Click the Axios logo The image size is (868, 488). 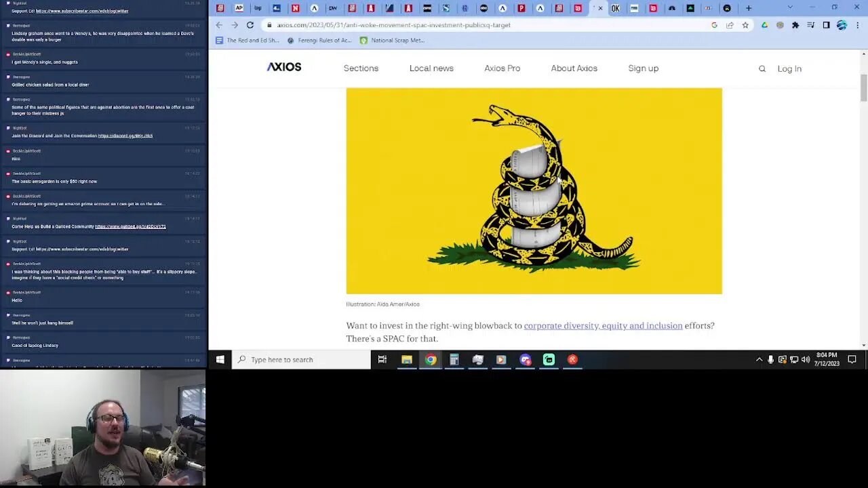click(x=284, y=67)
